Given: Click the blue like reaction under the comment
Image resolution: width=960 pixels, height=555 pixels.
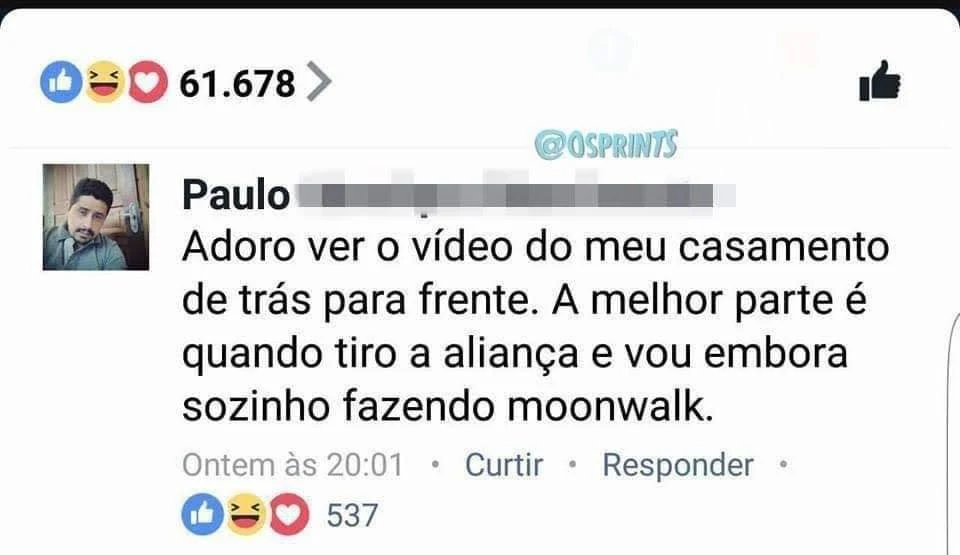Looking at the screenshot, I should pyautogui.click(x=203, y=514).
